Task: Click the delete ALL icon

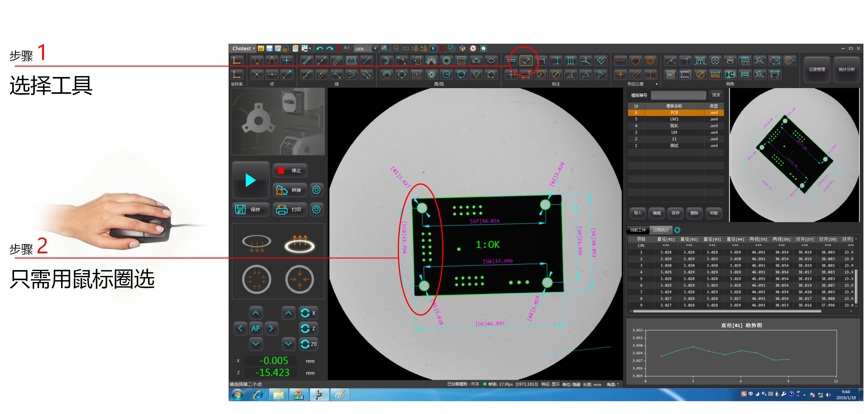Action: pyautogui.click(x=347, y=48)
